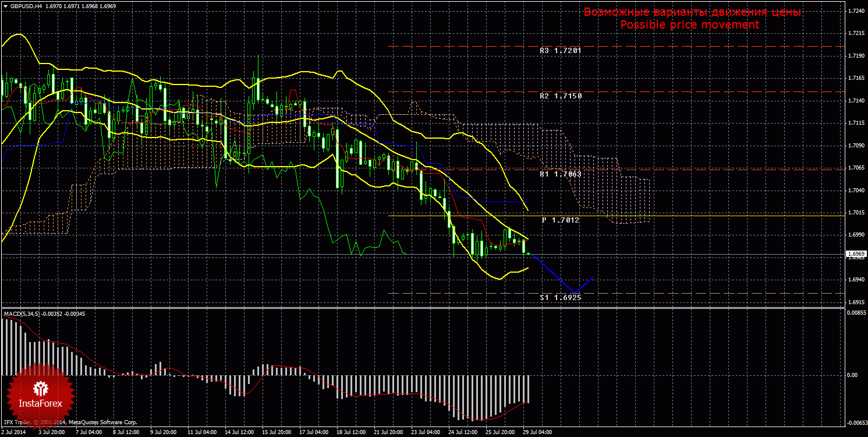The image size is (868, 437).
Task: Click the 23 Jul 04:00 time label
Action: coord(425,433)
